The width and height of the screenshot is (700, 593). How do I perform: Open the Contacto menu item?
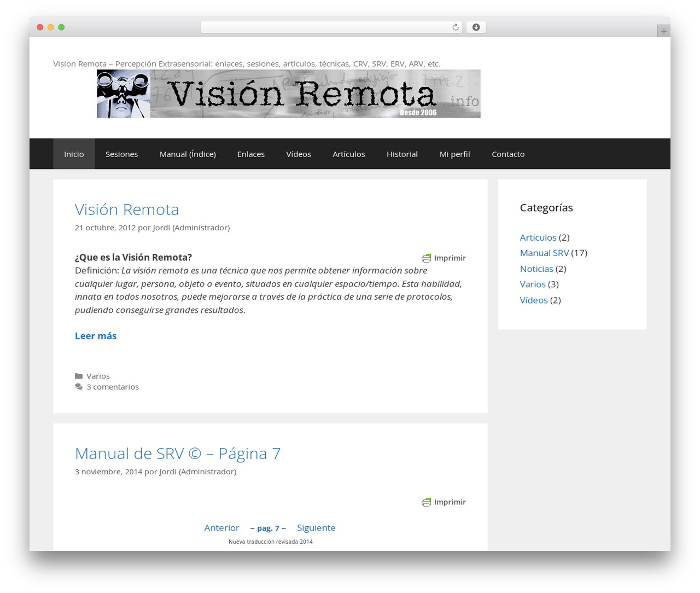[508, 154]
